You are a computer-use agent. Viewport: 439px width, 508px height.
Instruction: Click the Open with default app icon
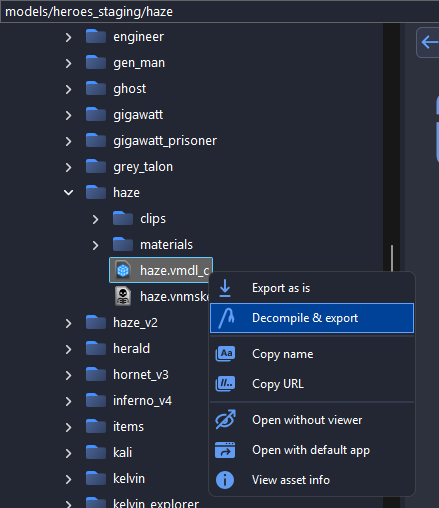(225, 450)
